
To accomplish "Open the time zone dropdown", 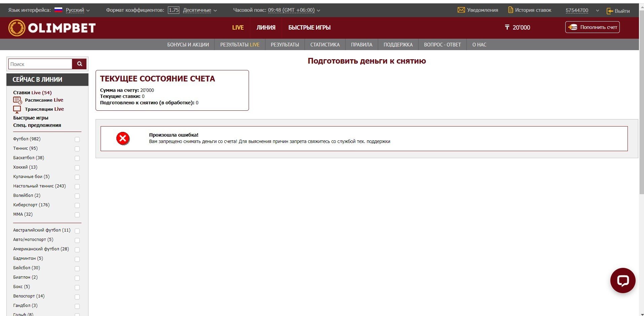I will [294, 10].
